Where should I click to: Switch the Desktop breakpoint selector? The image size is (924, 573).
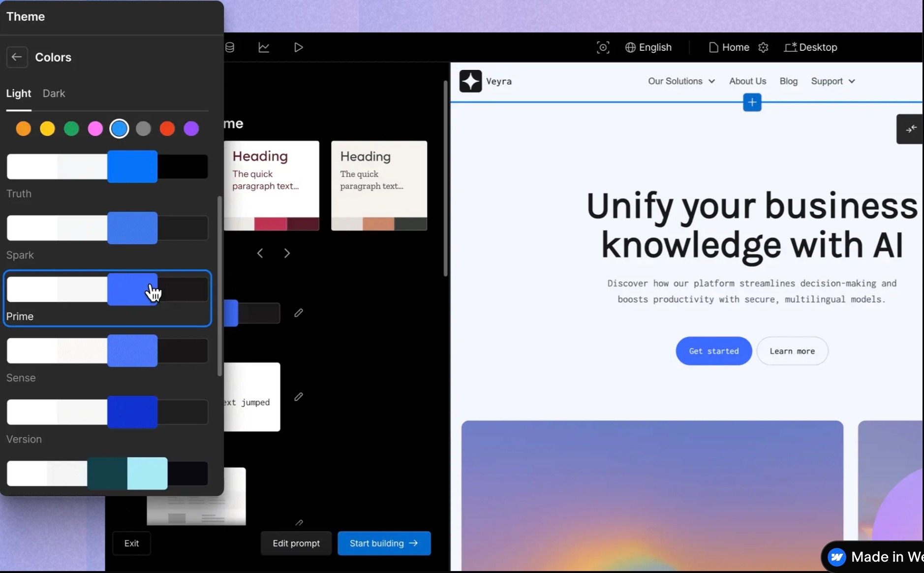(811, 47)
